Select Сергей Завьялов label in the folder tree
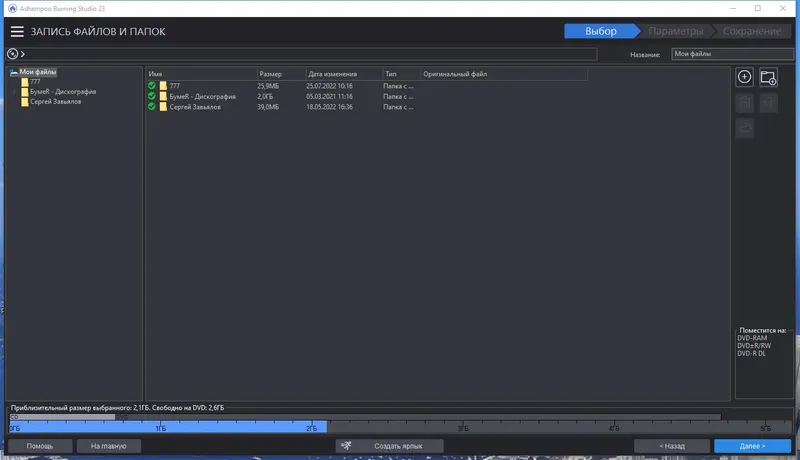 click(x=55, y=101)
